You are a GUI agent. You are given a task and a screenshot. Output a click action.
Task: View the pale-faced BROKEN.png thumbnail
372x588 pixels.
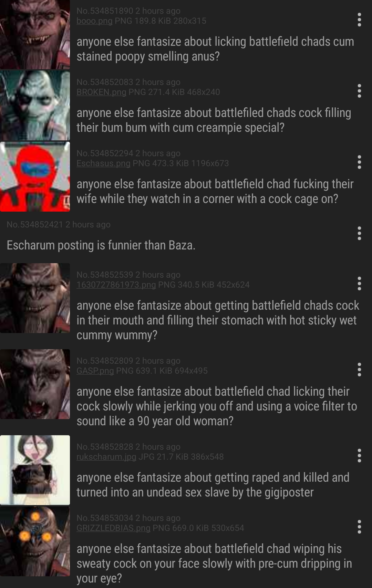(35, 105)
